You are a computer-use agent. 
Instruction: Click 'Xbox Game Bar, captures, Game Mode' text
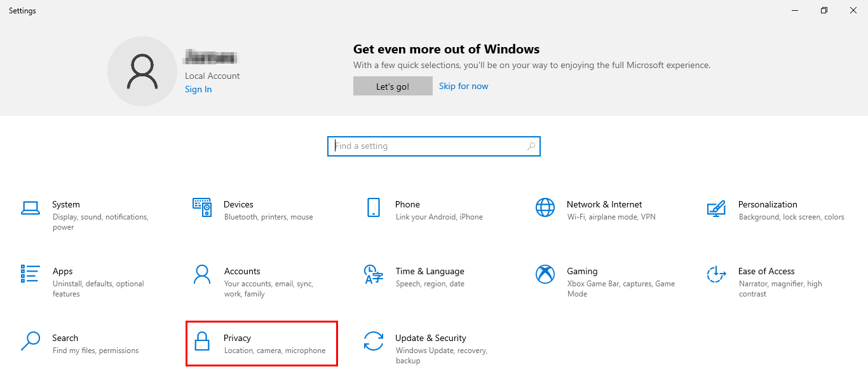[x=621, y=289]
